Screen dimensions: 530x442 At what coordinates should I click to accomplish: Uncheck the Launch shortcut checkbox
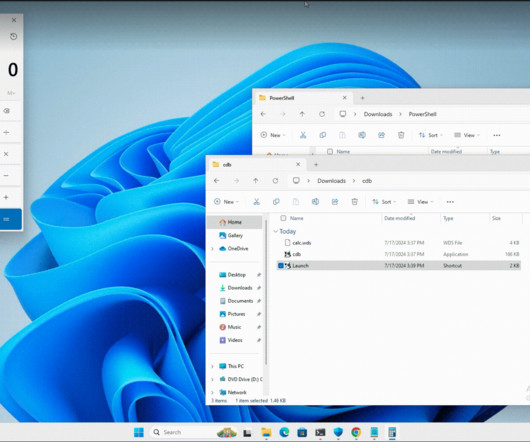tap(281, 266)
